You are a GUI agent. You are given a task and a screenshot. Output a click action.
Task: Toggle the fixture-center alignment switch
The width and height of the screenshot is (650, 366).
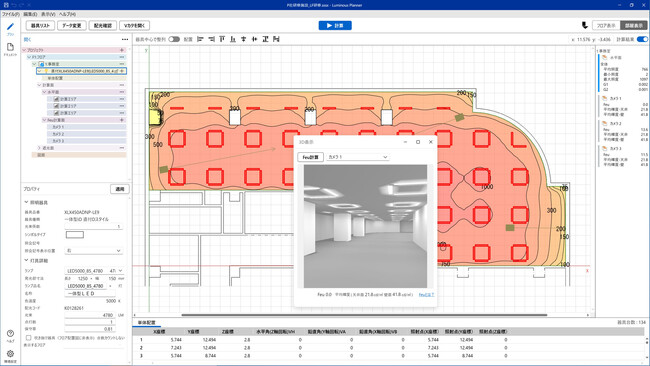click(x=174, y=39)
